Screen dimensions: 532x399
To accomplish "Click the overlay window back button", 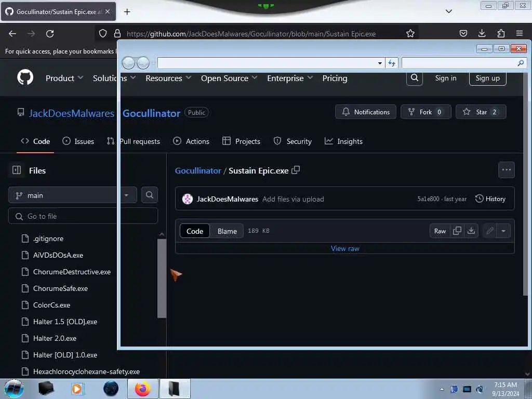I will click(x=129, y=63).
